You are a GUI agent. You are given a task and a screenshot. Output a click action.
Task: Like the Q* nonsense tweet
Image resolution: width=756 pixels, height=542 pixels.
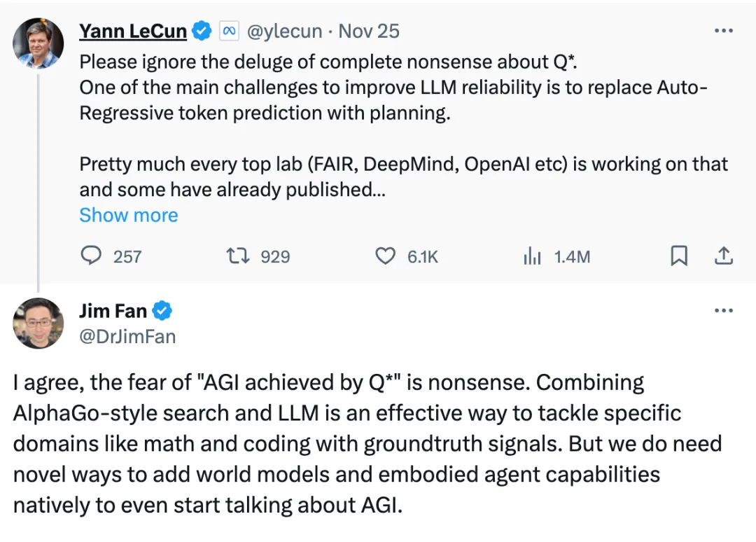point(407,256)
